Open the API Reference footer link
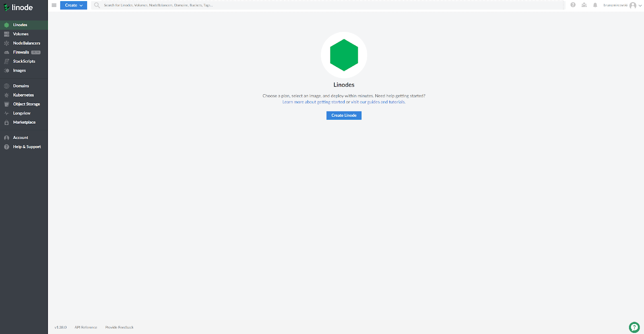This screenshot has height=334, width=644. [x=86, y=328]
